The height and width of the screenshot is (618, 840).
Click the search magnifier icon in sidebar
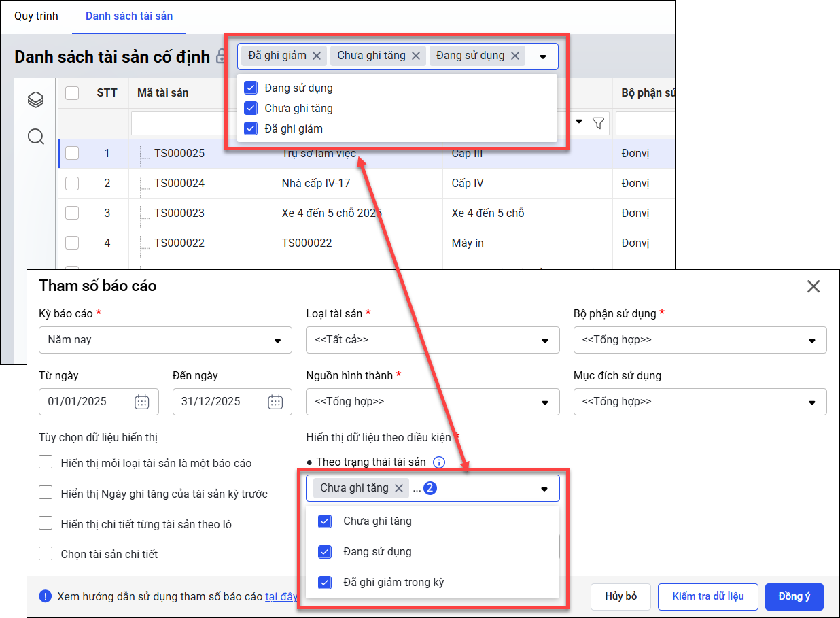coord(35,137)
